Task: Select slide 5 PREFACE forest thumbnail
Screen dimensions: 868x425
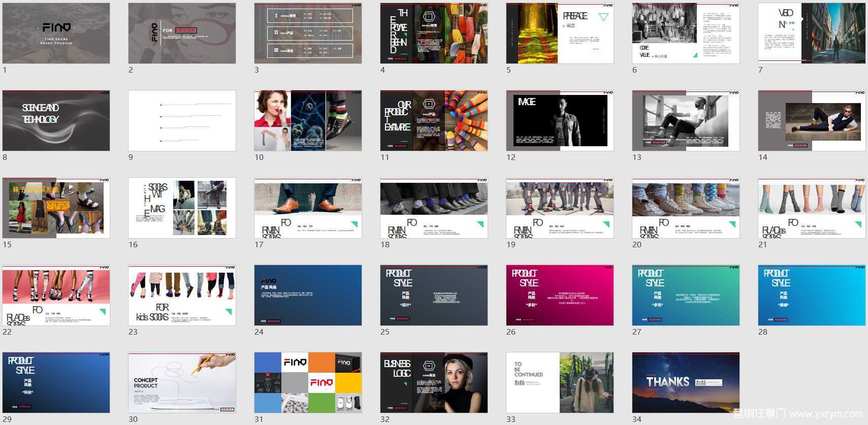Action: (560, 33)
